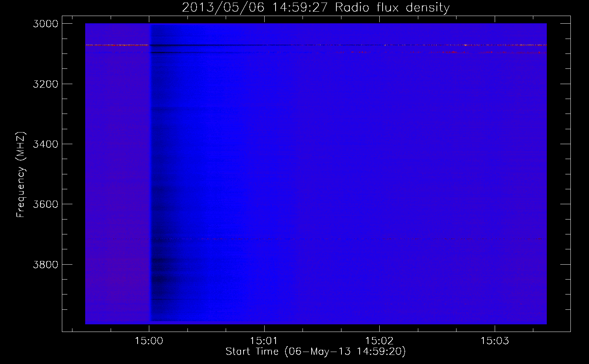Image resolution: width=589 pixels, height=364 pixels.
Task: Click the plot title "2013/05/06 14:59:27 Radio flux density"
Action: tap(316, 8)
